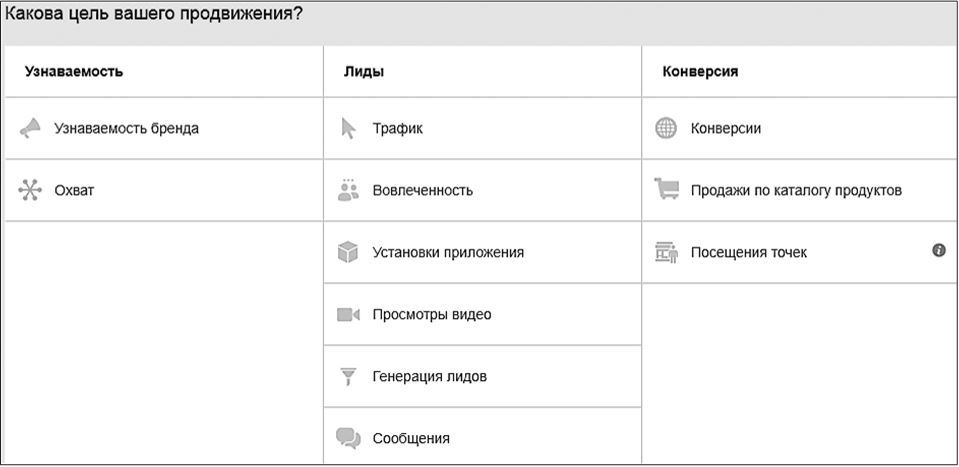Click the globe icon for Конверсии
The height and width of the screenshot is (467, 959).
coord(666,128)
